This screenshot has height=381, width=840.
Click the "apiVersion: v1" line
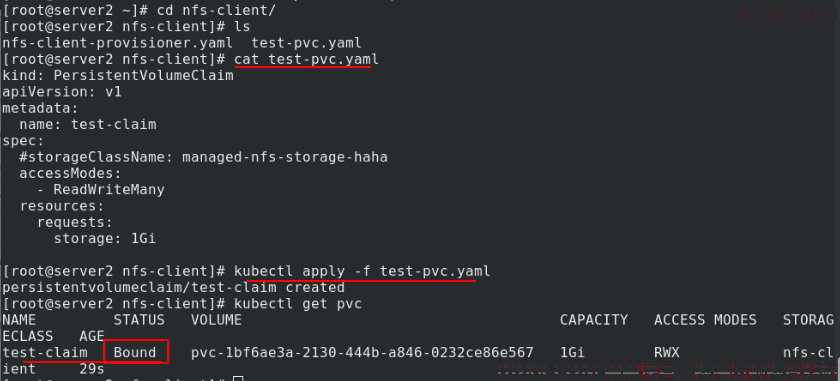click(x=62, y=92)
